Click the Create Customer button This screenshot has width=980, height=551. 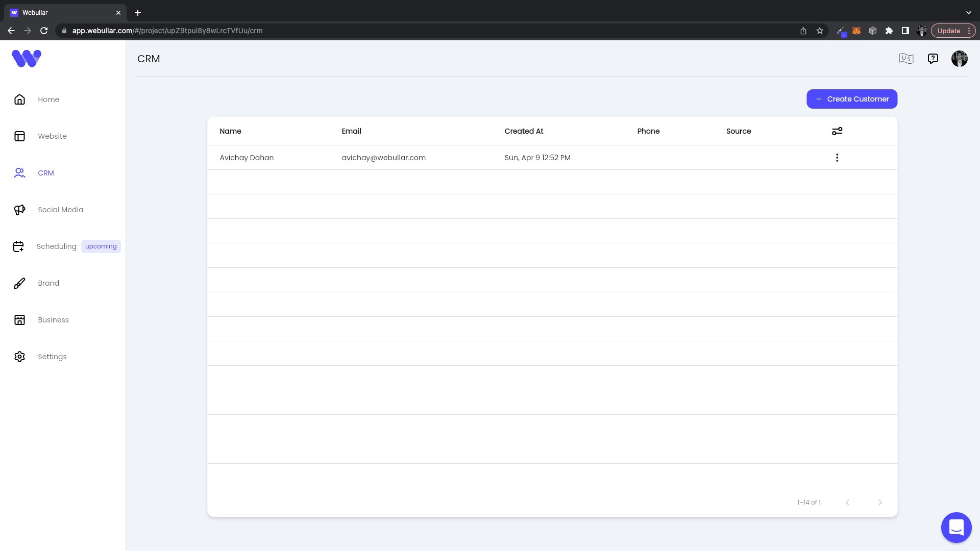click(852, 99)
